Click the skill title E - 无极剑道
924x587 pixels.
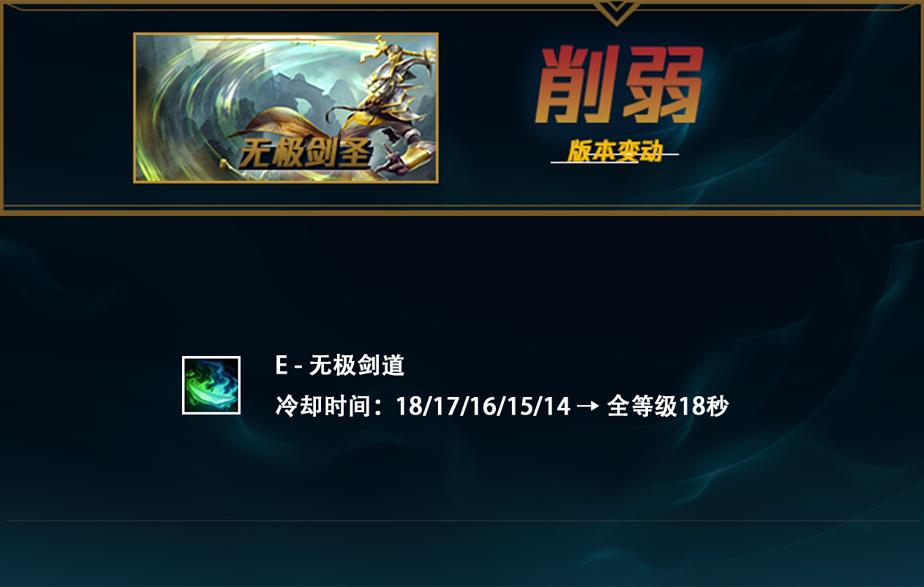click(340, 365)
